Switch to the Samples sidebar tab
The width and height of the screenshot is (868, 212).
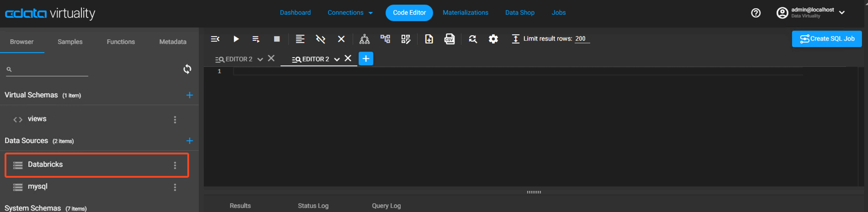(70, 42)
